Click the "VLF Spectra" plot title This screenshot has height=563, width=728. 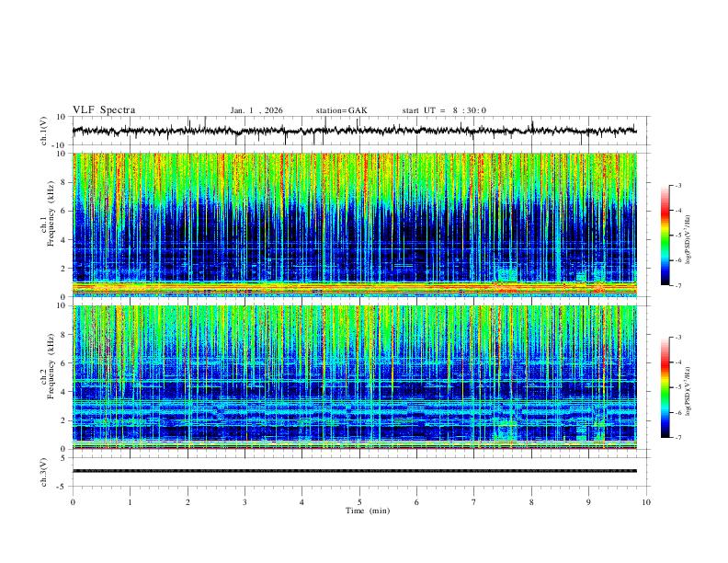tap(104, 110)
